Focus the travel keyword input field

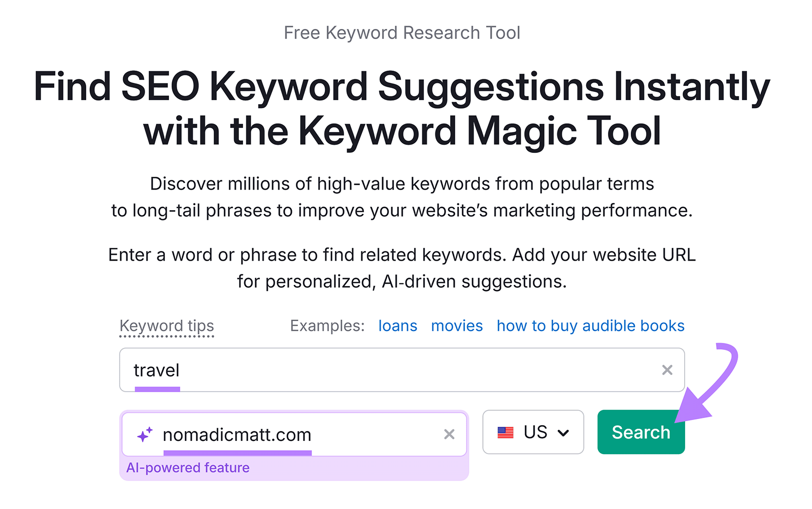point(355,370)
